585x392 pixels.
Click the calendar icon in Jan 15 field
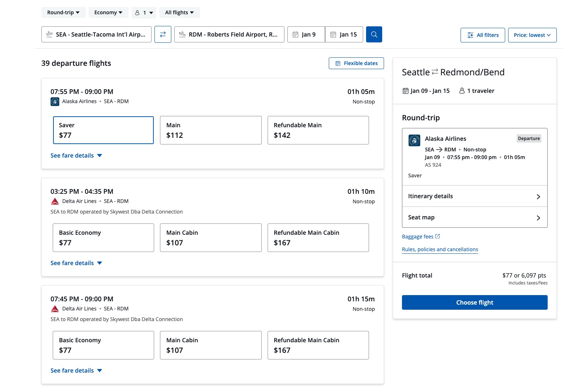333,34
